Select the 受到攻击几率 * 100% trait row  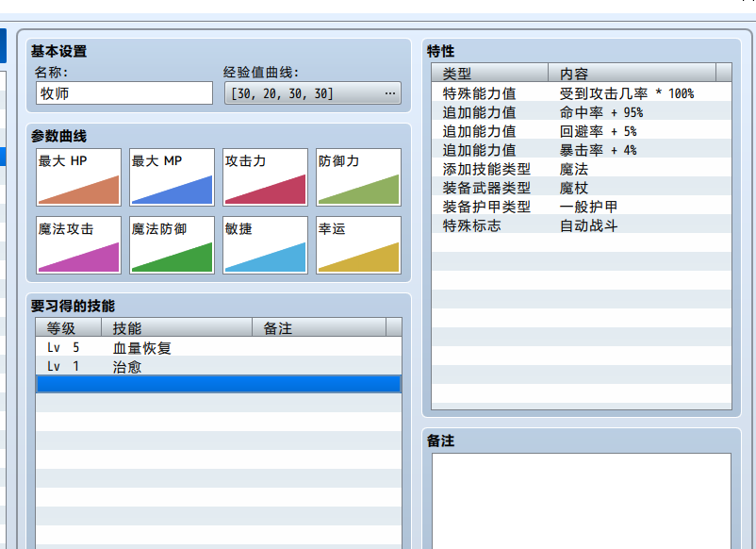tap(582, 92)
